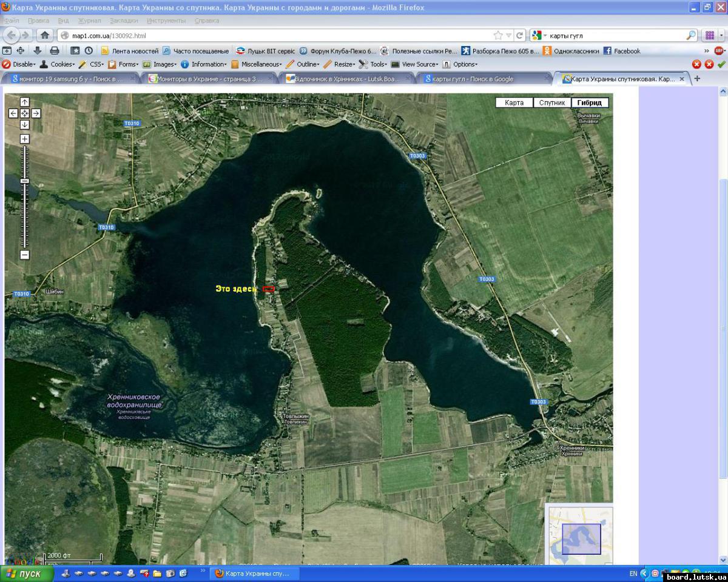Open the Images developer toolbar dropdown
Viewport: 728px width, 582px height.
point(161,64)
